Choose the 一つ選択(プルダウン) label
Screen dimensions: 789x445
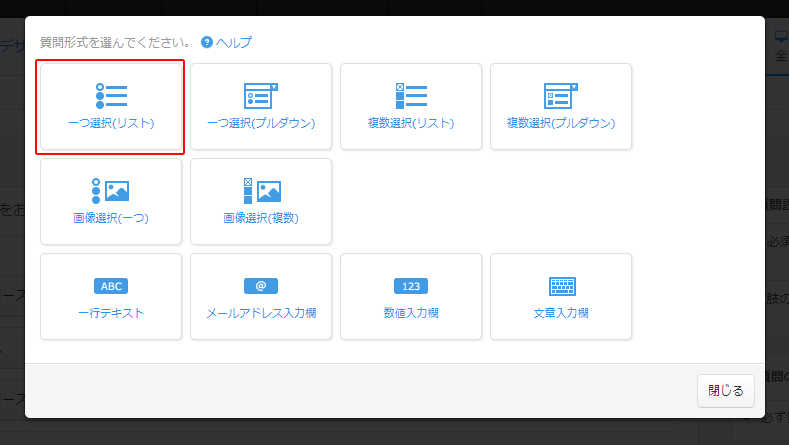click(261, 124)
